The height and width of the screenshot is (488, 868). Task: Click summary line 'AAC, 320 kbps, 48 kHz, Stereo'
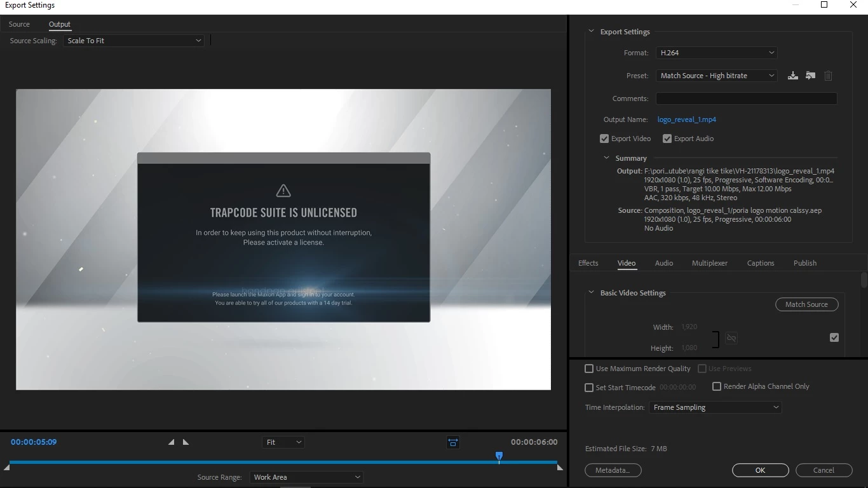point(691,198)
